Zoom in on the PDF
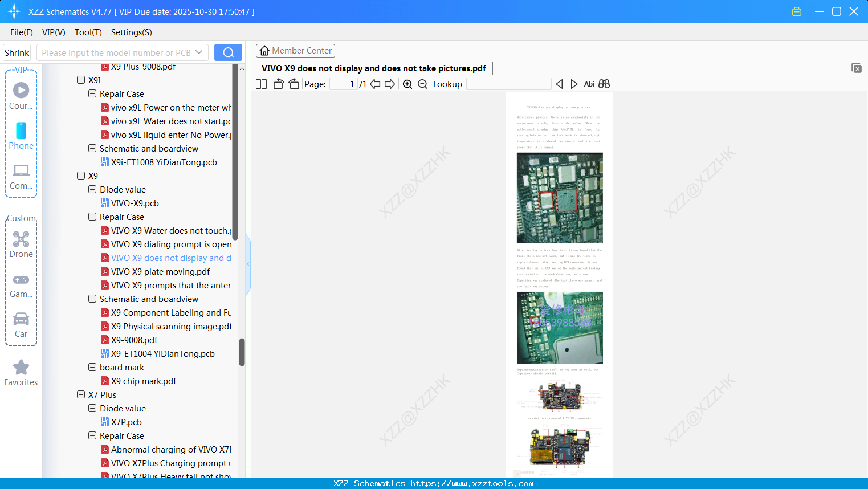 point(407,84)
